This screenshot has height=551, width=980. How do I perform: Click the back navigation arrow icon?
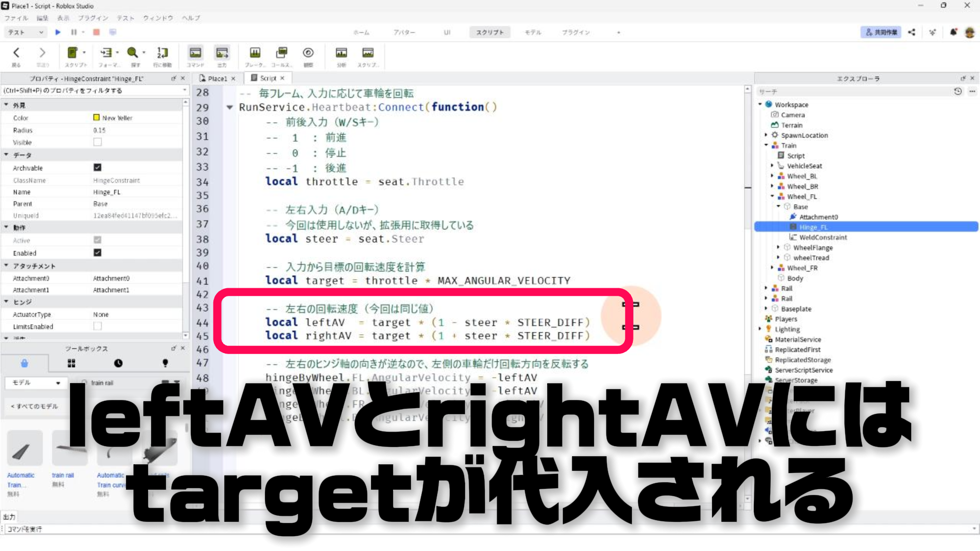[16, 53]
